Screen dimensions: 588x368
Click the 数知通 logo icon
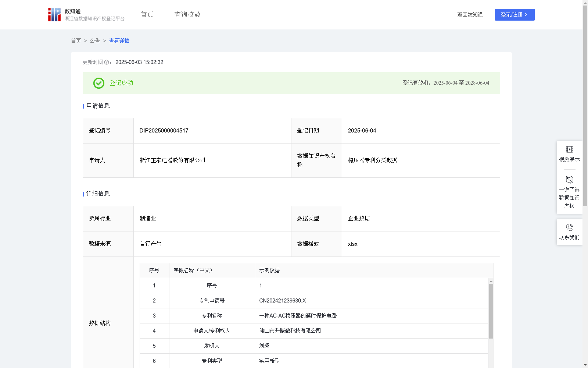point(54,15)
